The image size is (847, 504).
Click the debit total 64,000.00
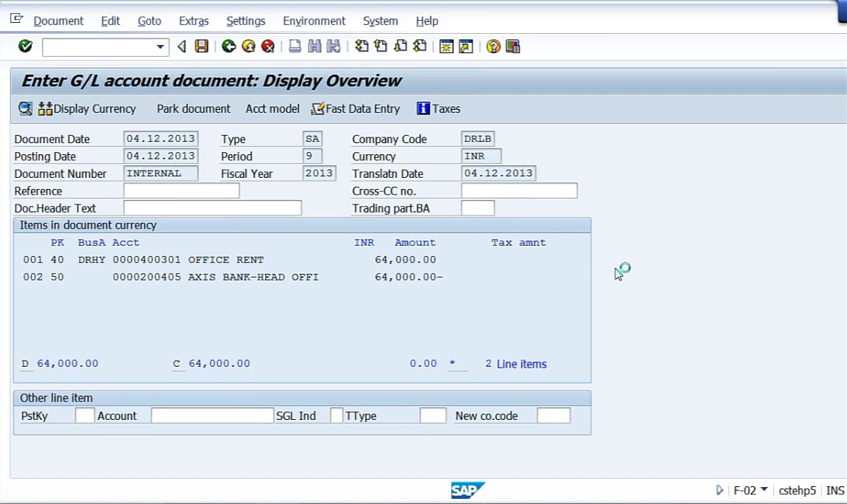(x=67, y=364)
